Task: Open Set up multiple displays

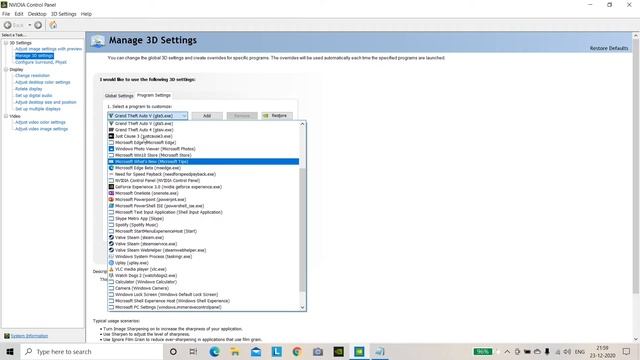Action: click(x=38, y=109)
